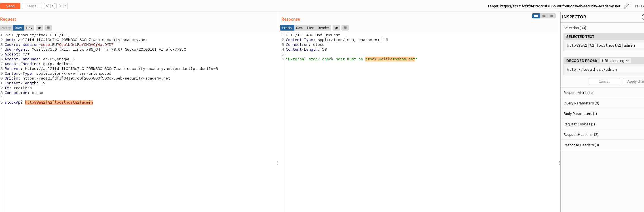This screenshot has width=644, height=212.
Task: Open the request pane hamburger menu
Action: point(48,28)
